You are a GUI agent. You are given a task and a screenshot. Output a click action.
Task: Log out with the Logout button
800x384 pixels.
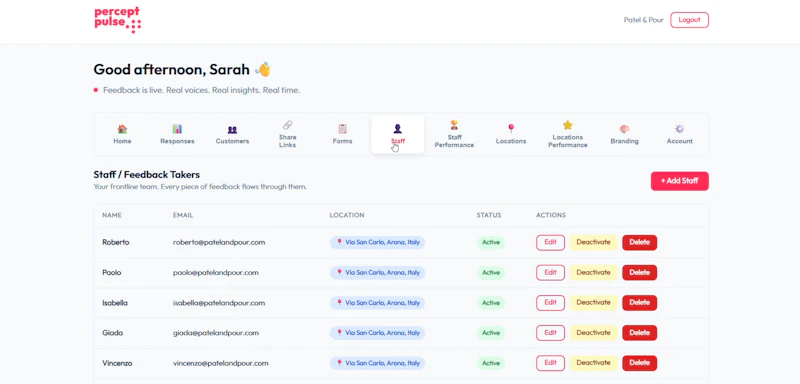pyautogui.click(x=689, y=20)
